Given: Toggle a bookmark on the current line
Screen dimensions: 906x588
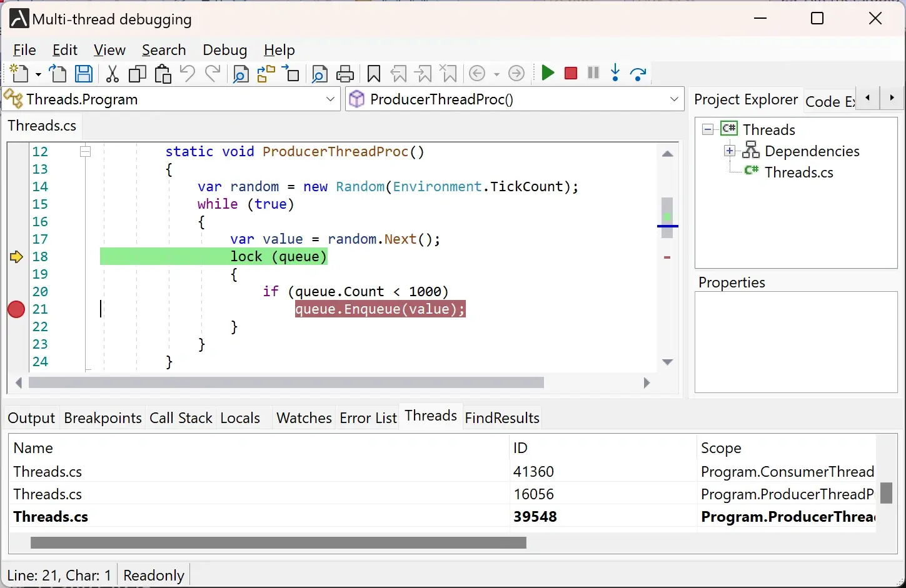Looking at the screenshot, I should click(374, 73).
